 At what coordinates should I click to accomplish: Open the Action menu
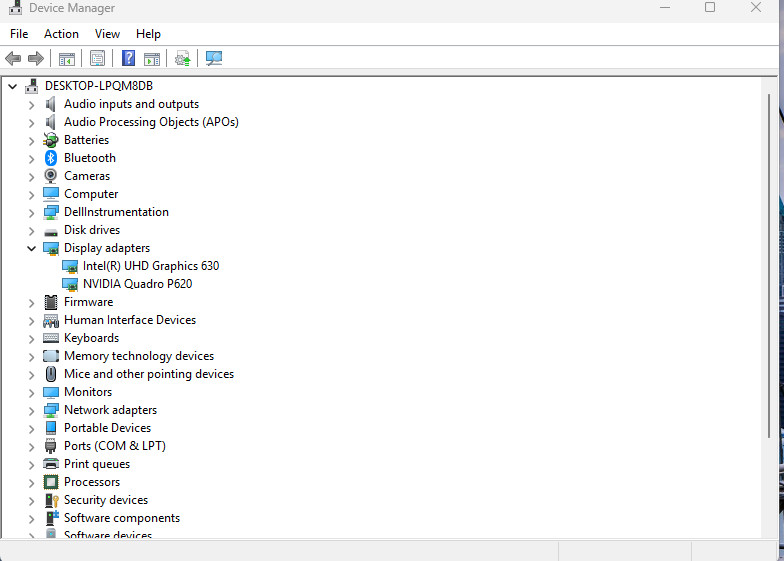click(62, 34)
